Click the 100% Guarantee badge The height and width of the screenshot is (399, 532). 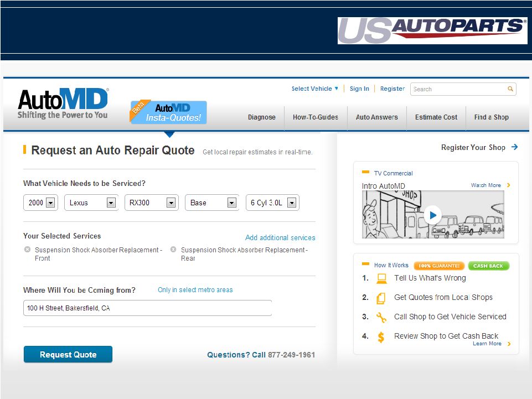coord(439,266)
